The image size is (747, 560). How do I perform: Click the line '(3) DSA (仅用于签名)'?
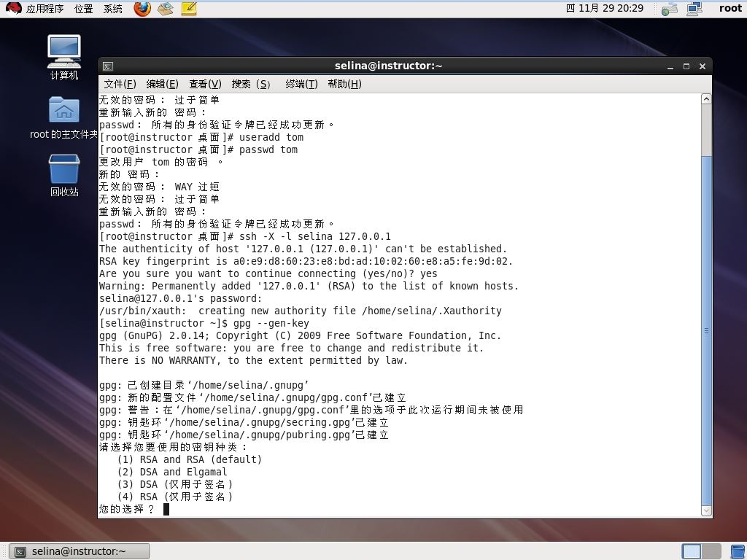coord(175,484)
